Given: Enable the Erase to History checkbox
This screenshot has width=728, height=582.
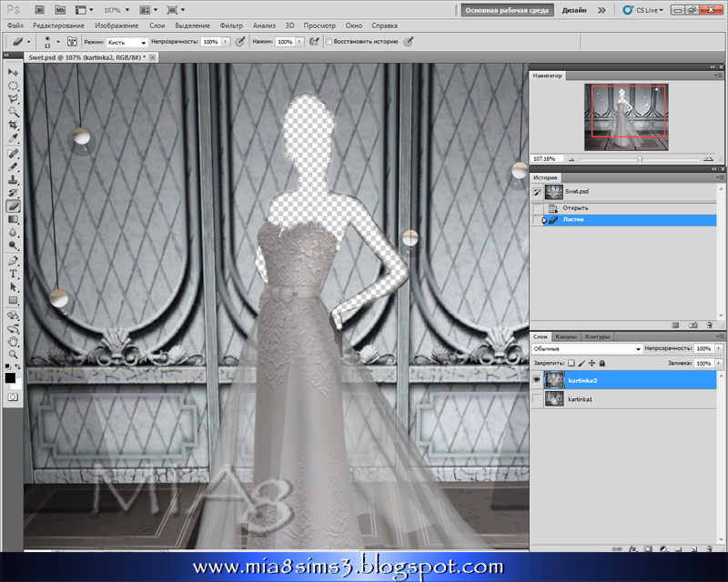Looking at the screenshot, I should pyautogui.click(x=329, y=42).
